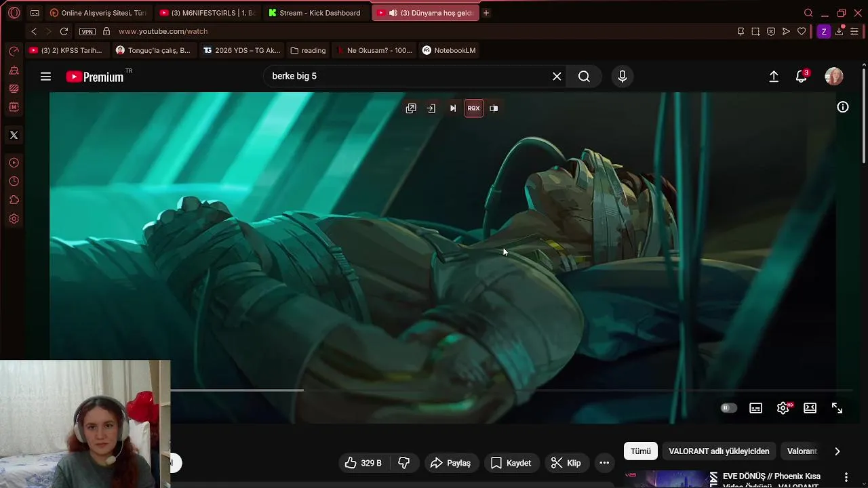Open History clock icon in sidebar
Viewport: 868px width, 488px height.
tap(14, 182)
